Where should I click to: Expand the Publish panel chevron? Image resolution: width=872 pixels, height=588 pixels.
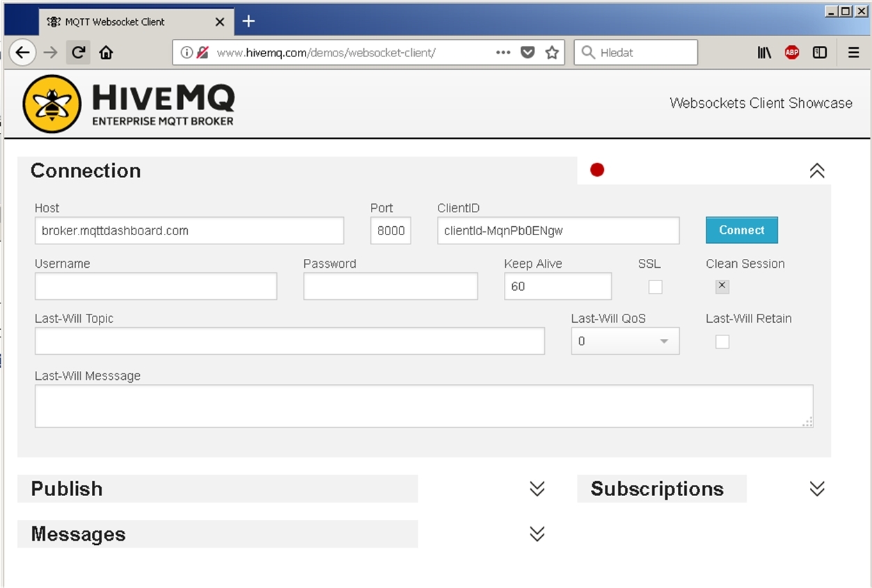pos(537,488)
